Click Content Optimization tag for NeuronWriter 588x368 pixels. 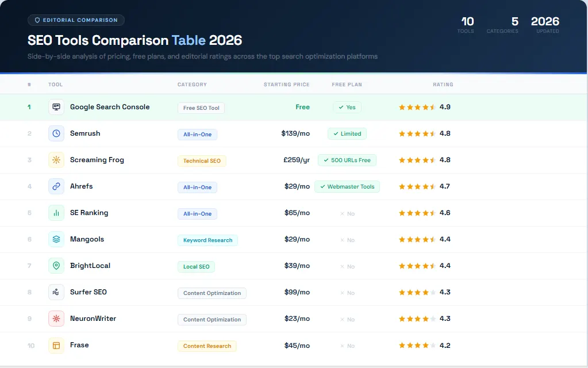click(212, 320)
